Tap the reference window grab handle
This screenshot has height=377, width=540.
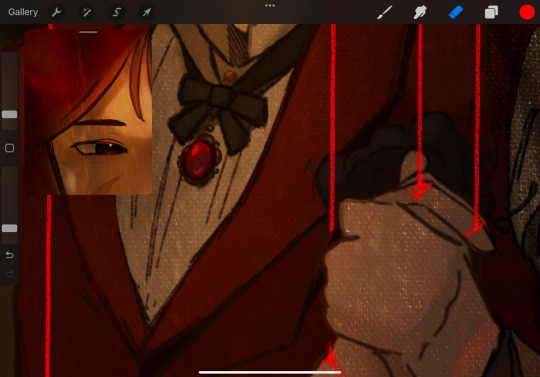tap(88, 32)
